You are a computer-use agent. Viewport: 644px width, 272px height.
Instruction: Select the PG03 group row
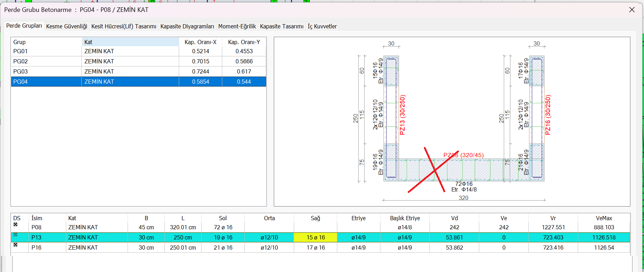point(21,71)
